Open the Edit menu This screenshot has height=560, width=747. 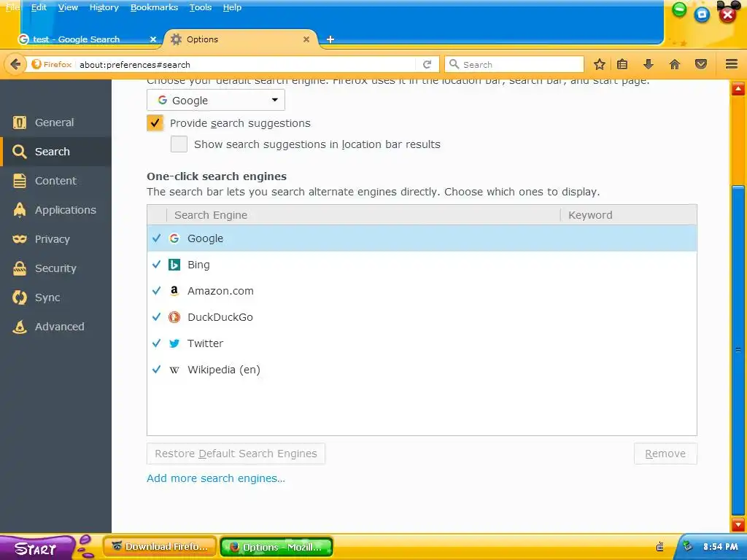click(39, 7)
